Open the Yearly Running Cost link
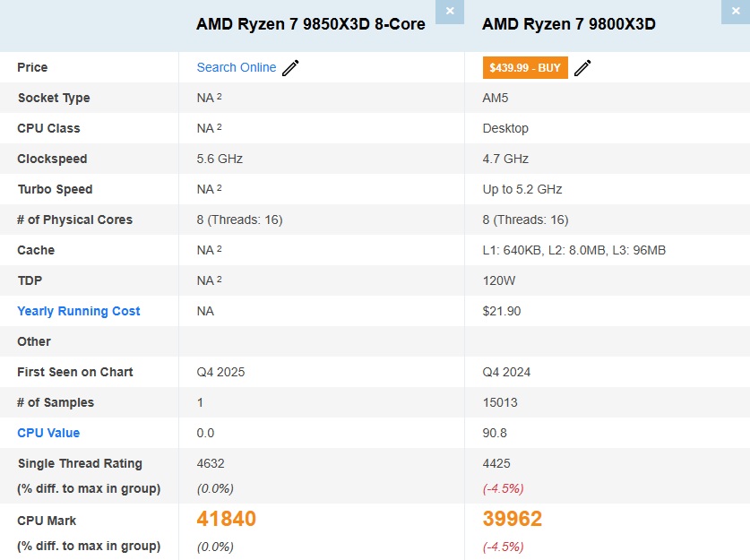 pos(78,311)
